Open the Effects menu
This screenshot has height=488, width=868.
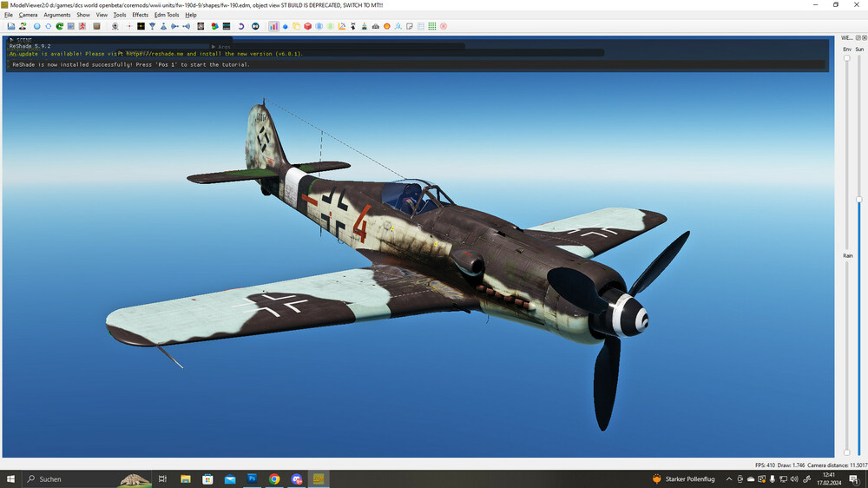(140, 15)
